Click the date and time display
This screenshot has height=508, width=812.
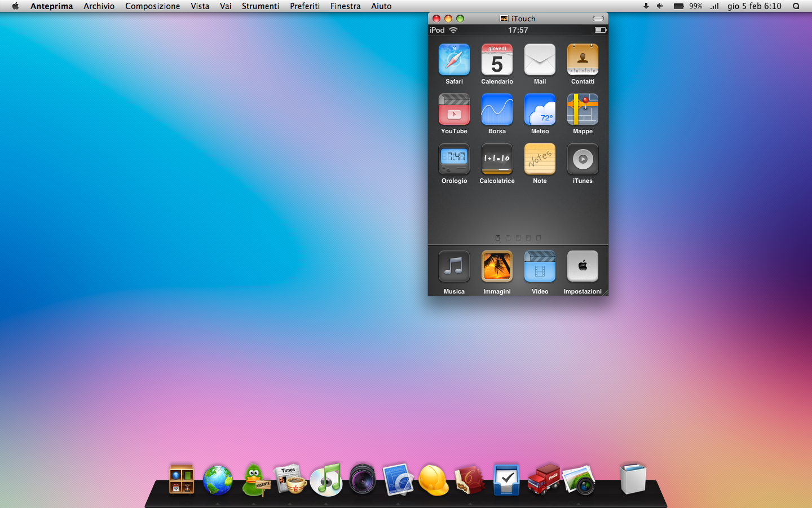[754, 6]
